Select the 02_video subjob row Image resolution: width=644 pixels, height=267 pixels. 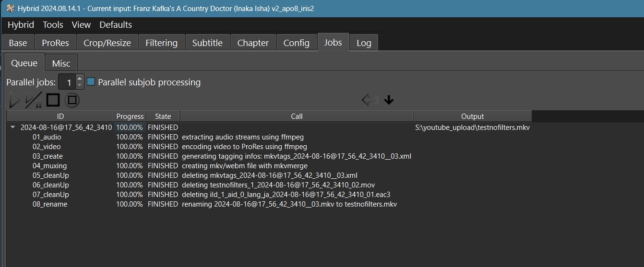point(47,147)
